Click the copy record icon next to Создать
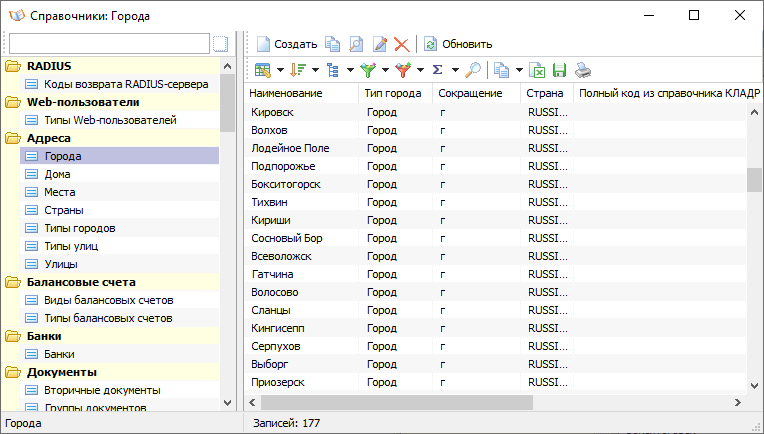The width and height of the screenshot is (764, 434). click(333, 44)
